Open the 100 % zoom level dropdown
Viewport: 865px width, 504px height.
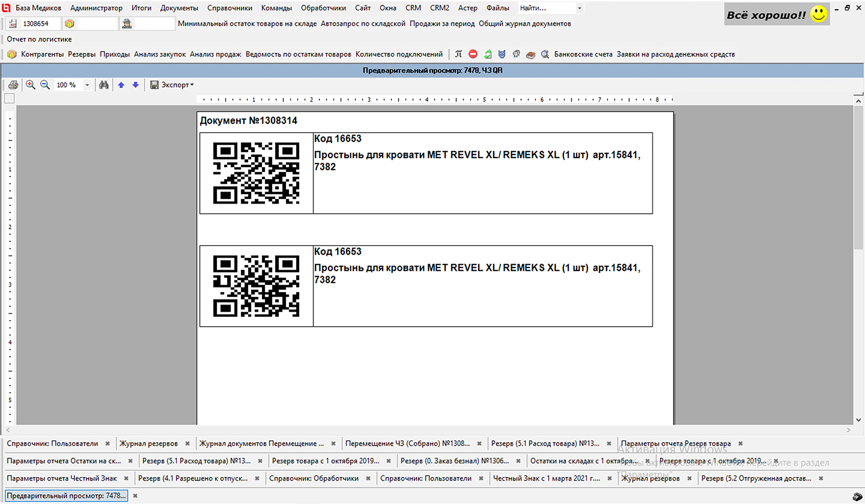point(86,85)
